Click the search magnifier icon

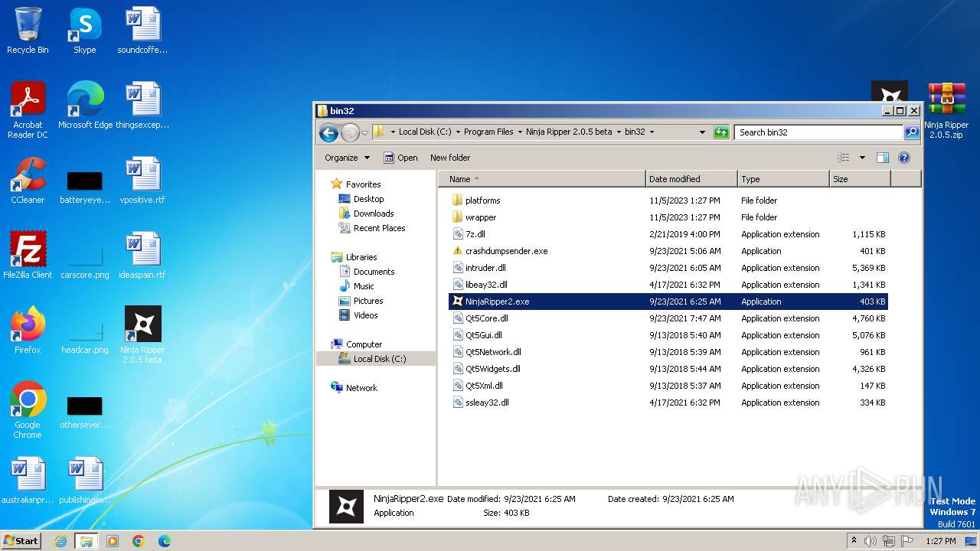point(911,132)
